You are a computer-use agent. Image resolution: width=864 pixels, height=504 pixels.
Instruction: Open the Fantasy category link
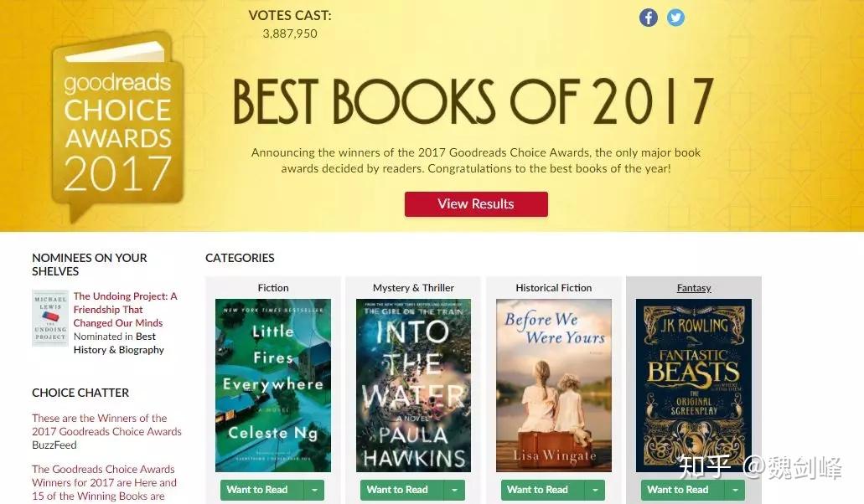click(x=694, y=288)
